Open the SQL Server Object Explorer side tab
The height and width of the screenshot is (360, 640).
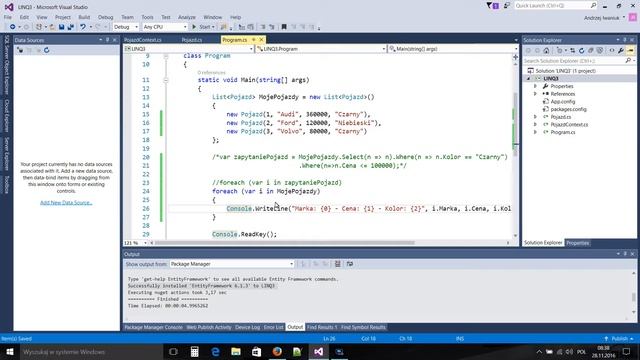(x=7, y=64)
